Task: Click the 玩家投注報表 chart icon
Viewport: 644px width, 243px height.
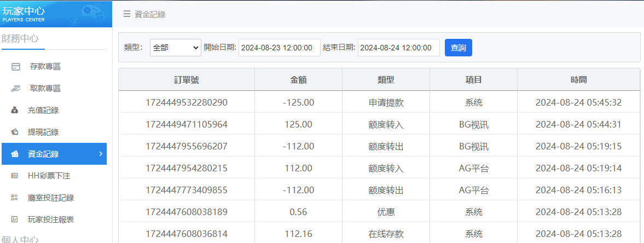Action: (x=15, y=219)
